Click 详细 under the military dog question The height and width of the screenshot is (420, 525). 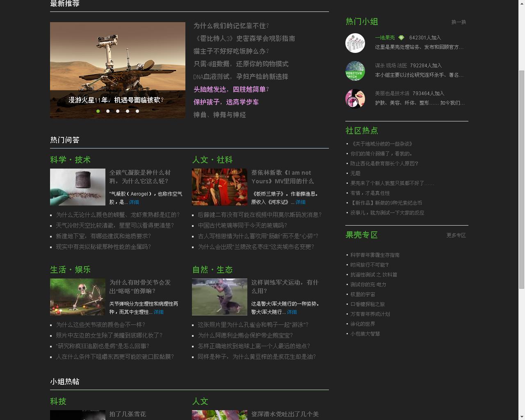click(292, 312)
